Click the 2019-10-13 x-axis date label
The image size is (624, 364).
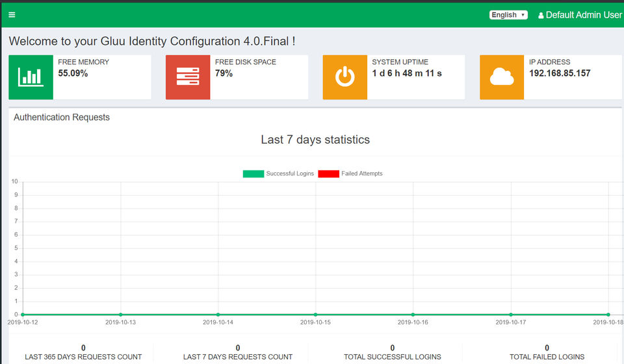121,322
